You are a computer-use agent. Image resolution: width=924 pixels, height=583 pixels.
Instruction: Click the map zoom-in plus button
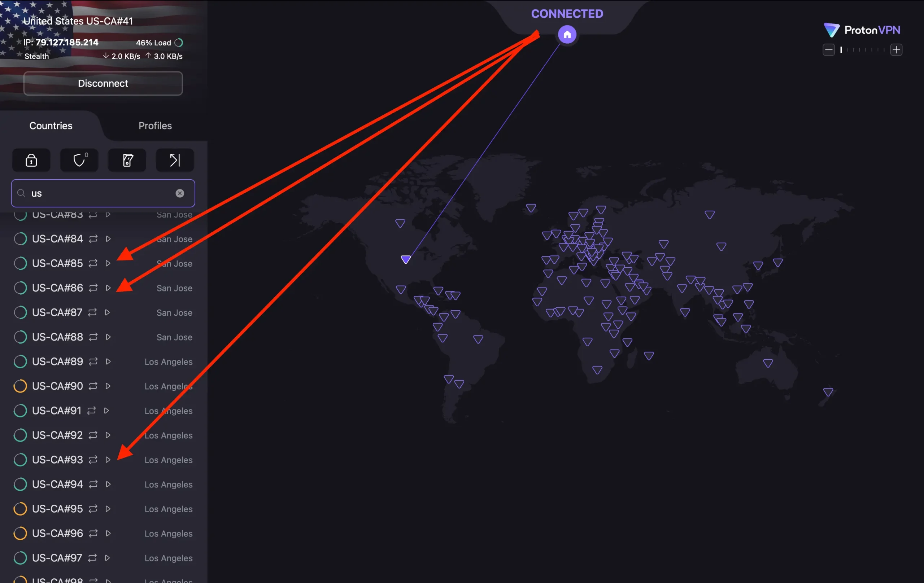896,49
